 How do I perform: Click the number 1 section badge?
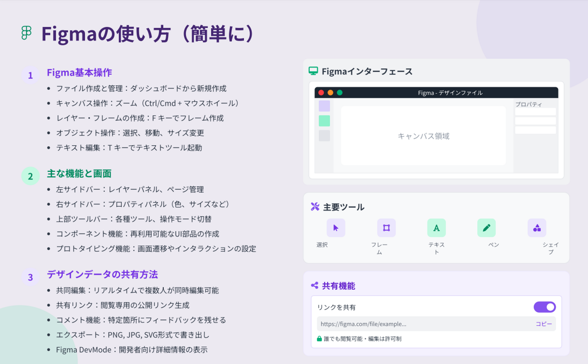(30, 75)
